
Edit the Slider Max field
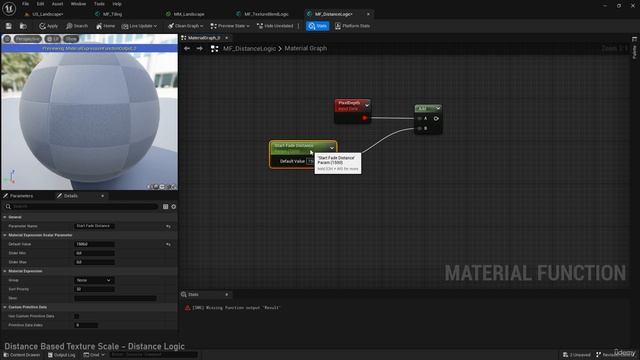pyautogui.click(x=95, y=262)
